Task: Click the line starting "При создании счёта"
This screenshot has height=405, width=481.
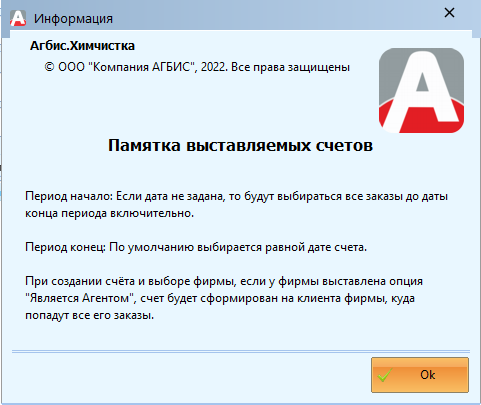Action: [x=224, y=281]
